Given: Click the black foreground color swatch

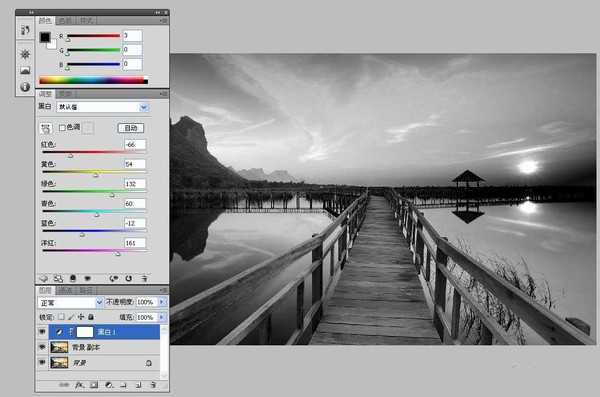Looking at the screenshot, I should [x=45, y=37].
